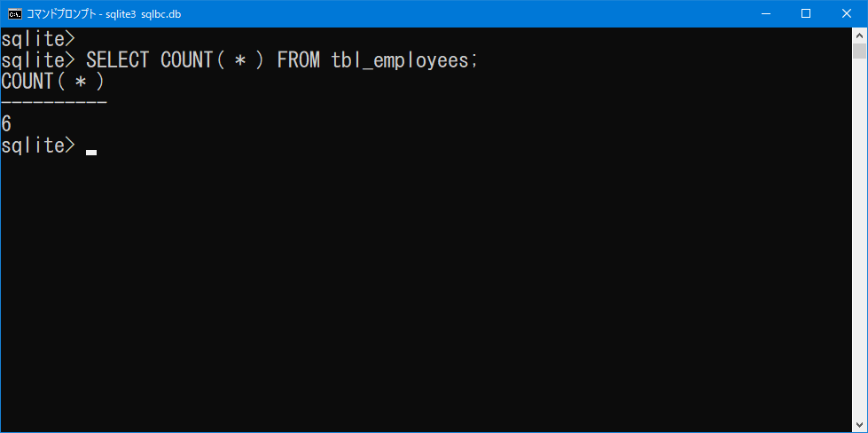Click the last sqlite> prompt text
Image resolution: width=868 pixels, height=433 pixels.
coord(37,146)
